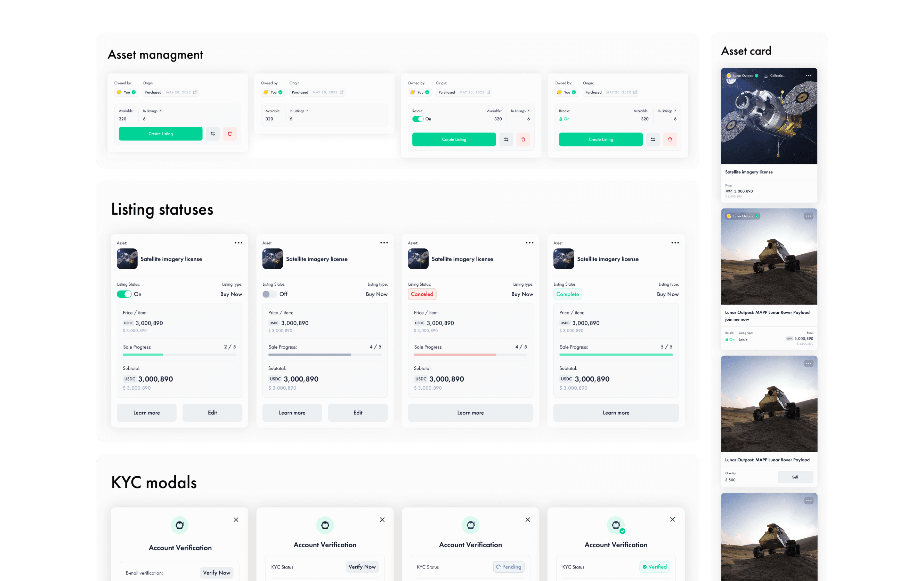Open the three-dot menu on the Canceled listing
The image size is (924, 581).
coord(529,243)
